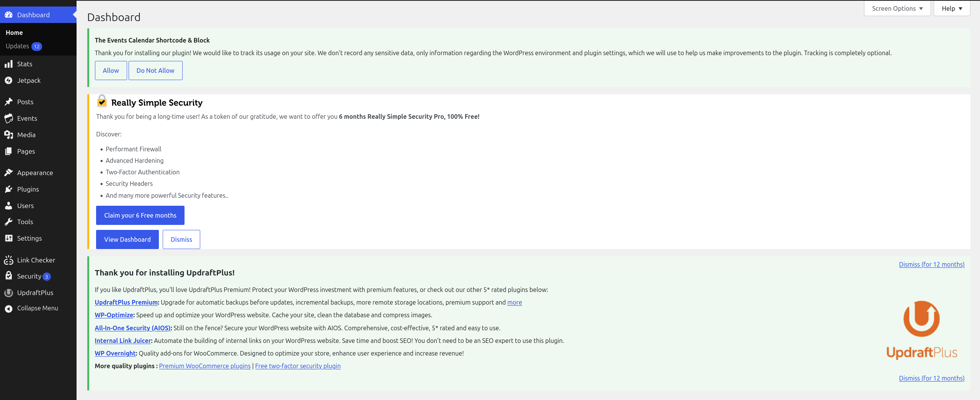Open the Pages menu
The width and height of the screenshot is (980, 400).
click(38, 151)
